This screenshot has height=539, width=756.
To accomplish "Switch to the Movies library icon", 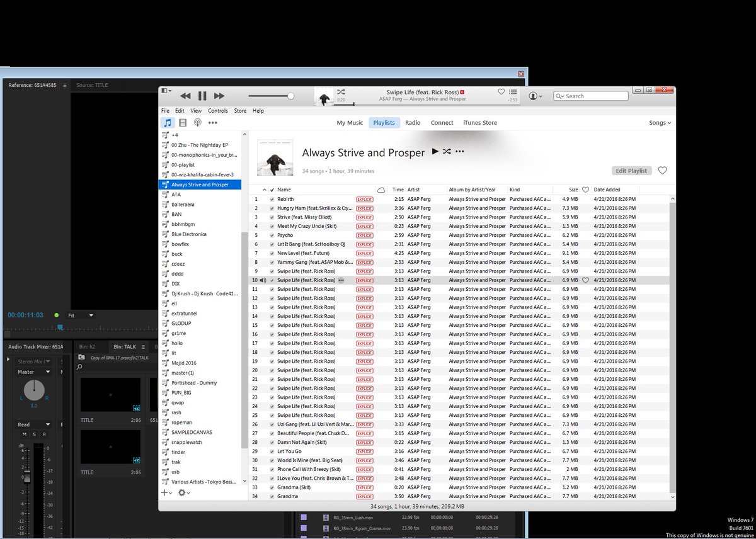I will (183, 123).
